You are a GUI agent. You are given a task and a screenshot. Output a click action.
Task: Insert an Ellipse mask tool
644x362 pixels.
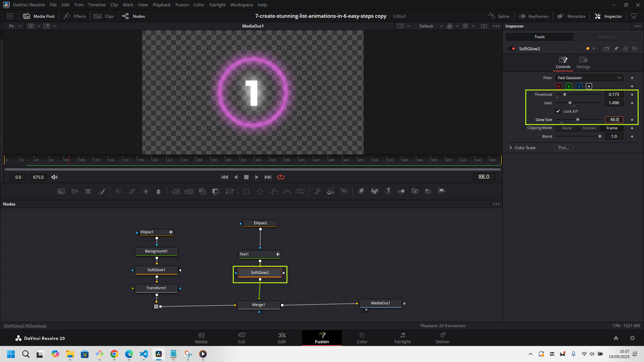point(260,191)
